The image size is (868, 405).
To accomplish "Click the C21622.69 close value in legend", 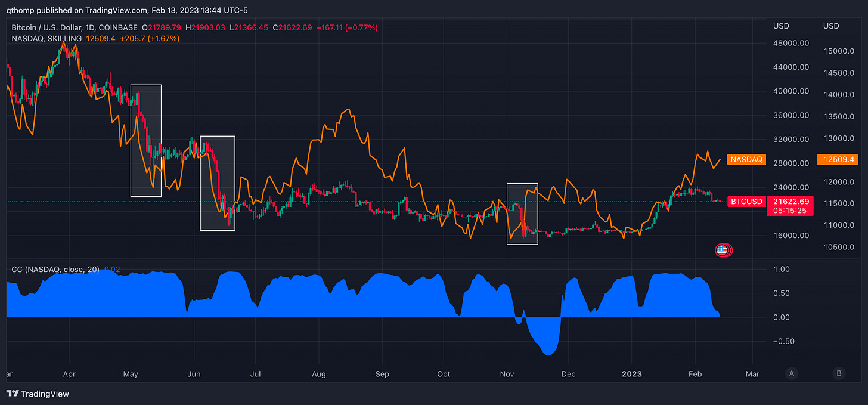I will pyautogui.click(x=291, y=28).
